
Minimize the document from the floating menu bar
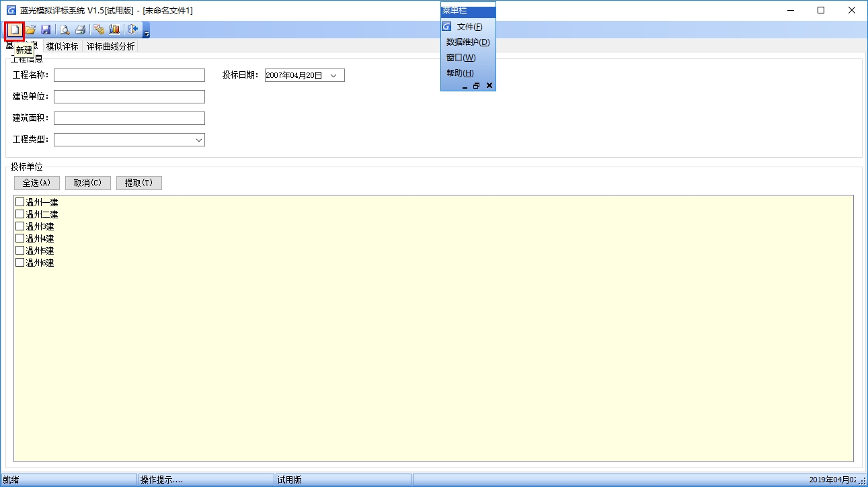(x=465, y=86)
